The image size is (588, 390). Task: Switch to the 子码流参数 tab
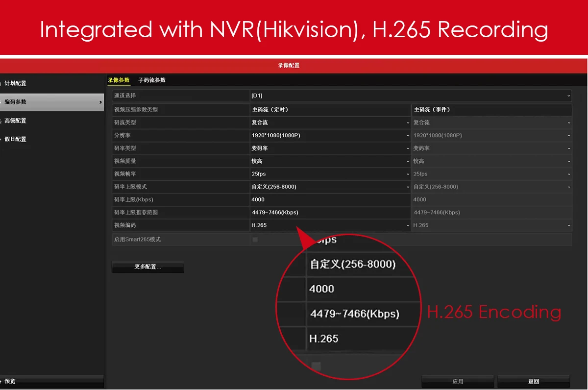(x=152, y=80)
